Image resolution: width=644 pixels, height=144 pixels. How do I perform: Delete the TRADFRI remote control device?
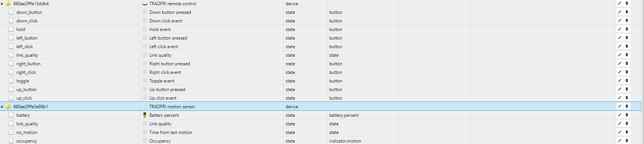coord(627,3)
